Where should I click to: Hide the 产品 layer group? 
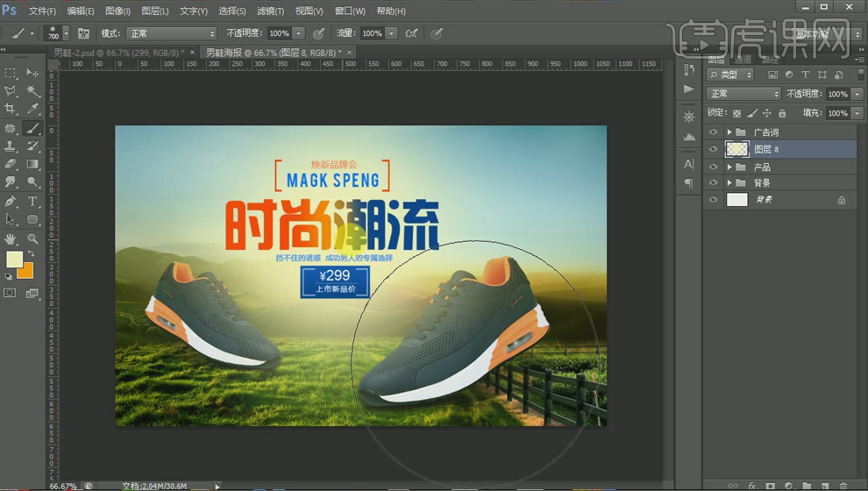coord(713,167)
